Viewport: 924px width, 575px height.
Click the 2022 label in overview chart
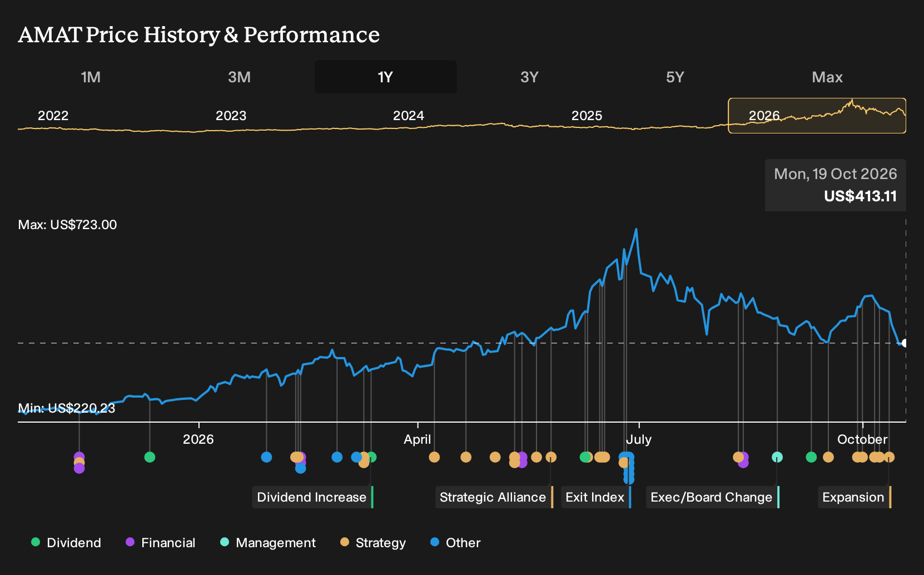53,116
